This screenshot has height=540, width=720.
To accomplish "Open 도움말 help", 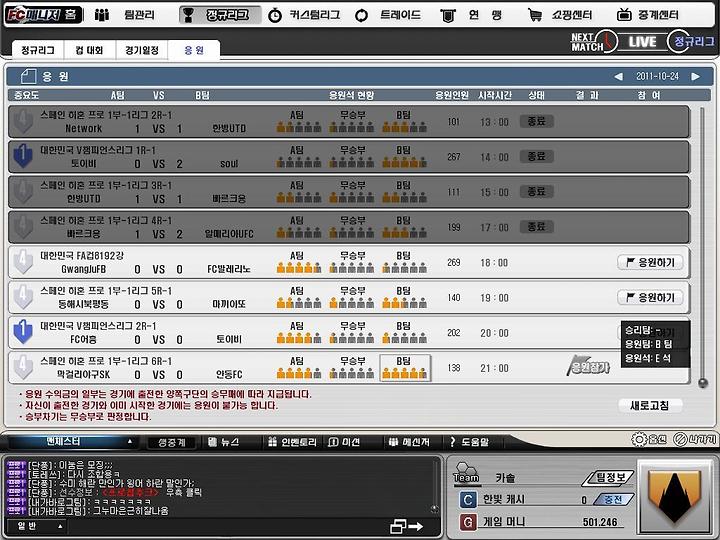I will pos(469,442).
